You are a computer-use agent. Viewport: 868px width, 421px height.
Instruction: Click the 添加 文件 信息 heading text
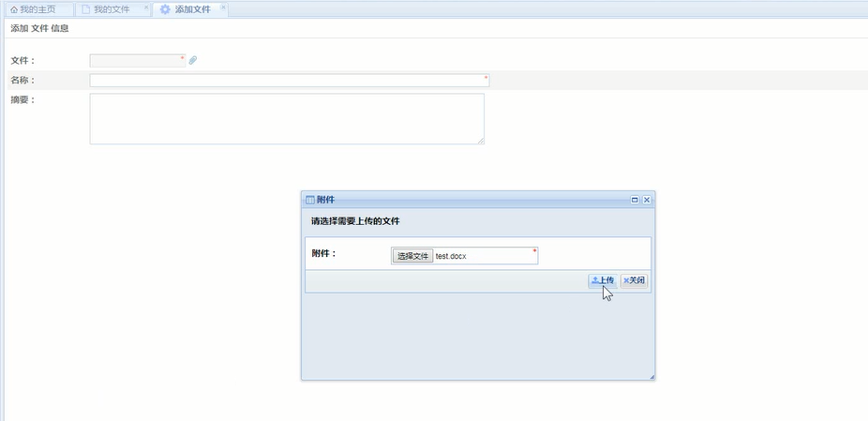(39, 28)
